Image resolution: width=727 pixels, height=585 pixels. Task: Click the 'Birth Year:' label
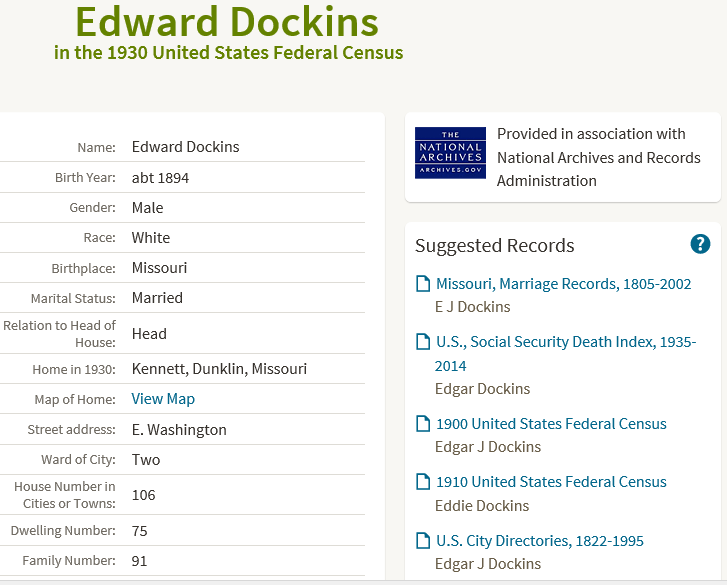click(x=85, y=178)
